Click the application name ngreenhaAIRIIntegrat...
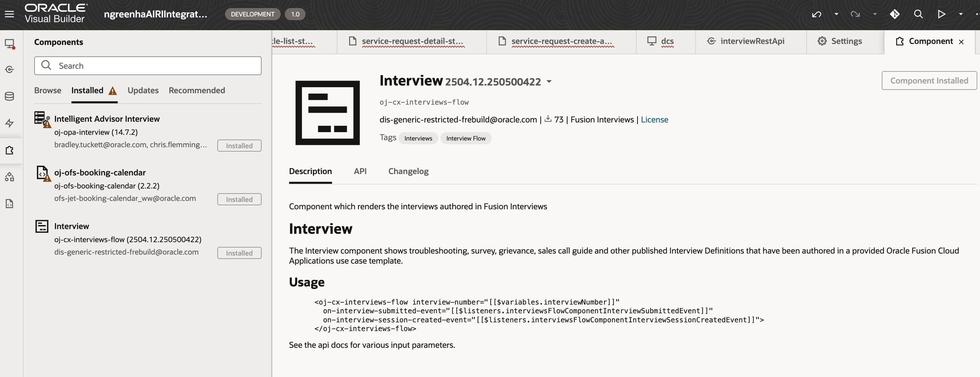980x377 pixels. tap(156, 14)
